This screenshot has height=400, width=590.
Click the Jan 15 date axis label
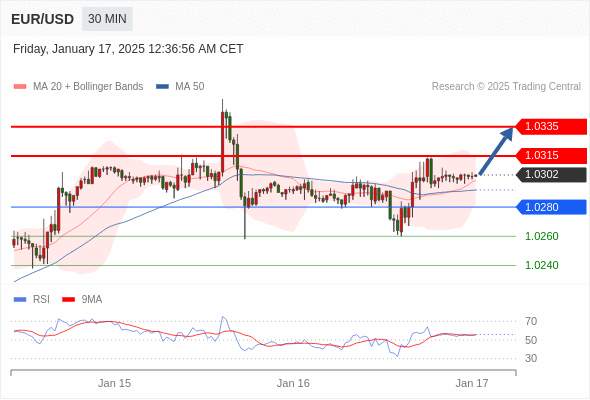pos(114,383)
